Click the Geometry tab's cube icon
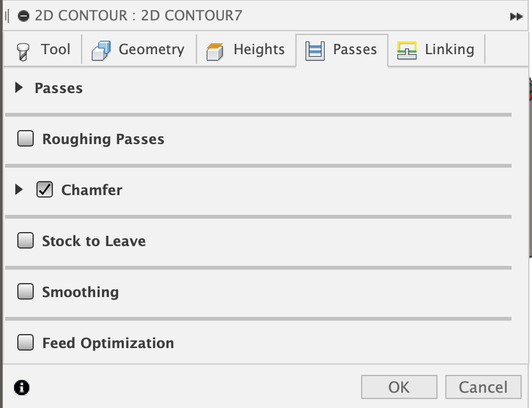Screen dimensions: 532x408 tap(100, 49)
